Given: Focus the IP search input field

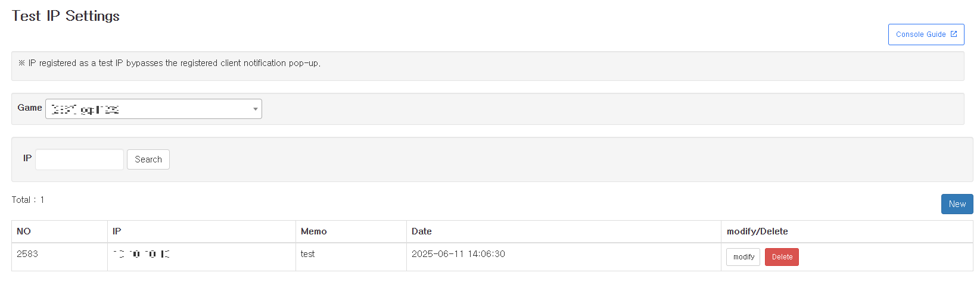Looking at the screenshot, I should coord(80,159).
